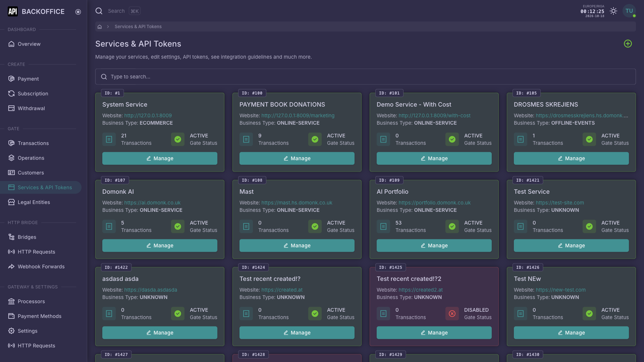Open the https://portfolio.domonk.co.uk link
This screenshot has height=362, width=644.
click(x=434, y=203)
